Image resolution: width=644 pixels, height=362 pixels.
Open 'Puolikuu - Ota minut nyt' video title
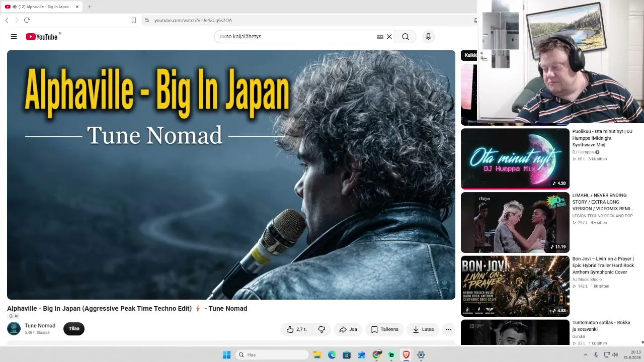602,138
